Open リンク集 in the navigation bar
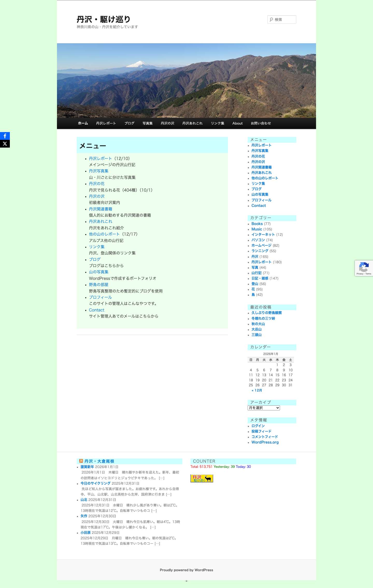Image resolution: width=373 pixels, height=588 pixels. [218, 123]
